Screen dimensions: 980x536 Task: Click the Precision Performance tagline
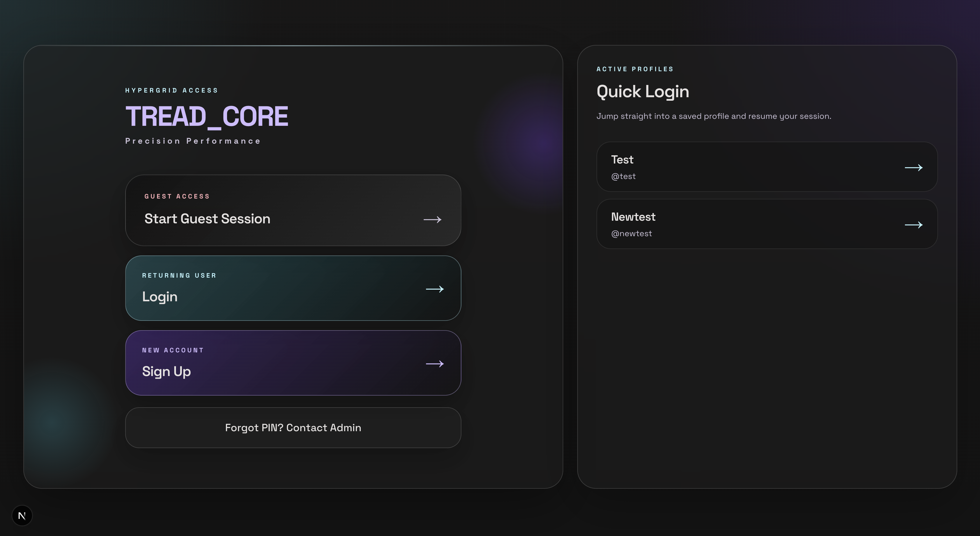[193, 141]
